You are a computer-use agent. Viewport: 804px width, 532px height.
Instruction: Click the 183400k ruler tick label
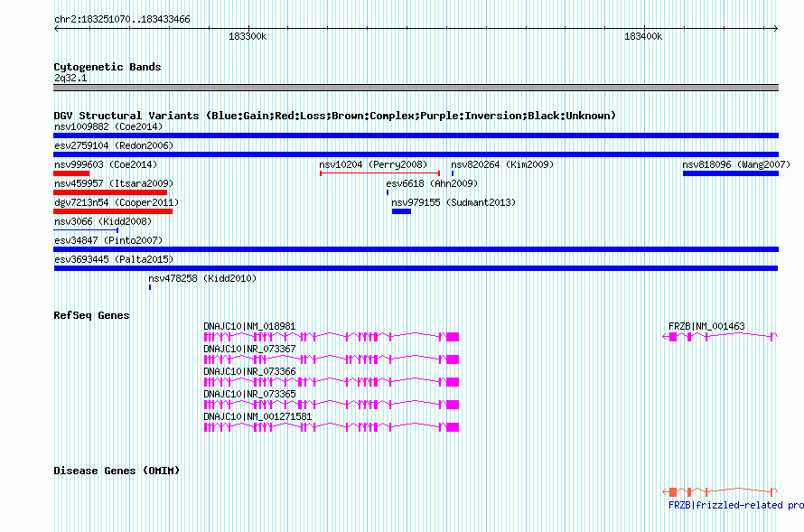pyautogui.click(x=643, y=36)
